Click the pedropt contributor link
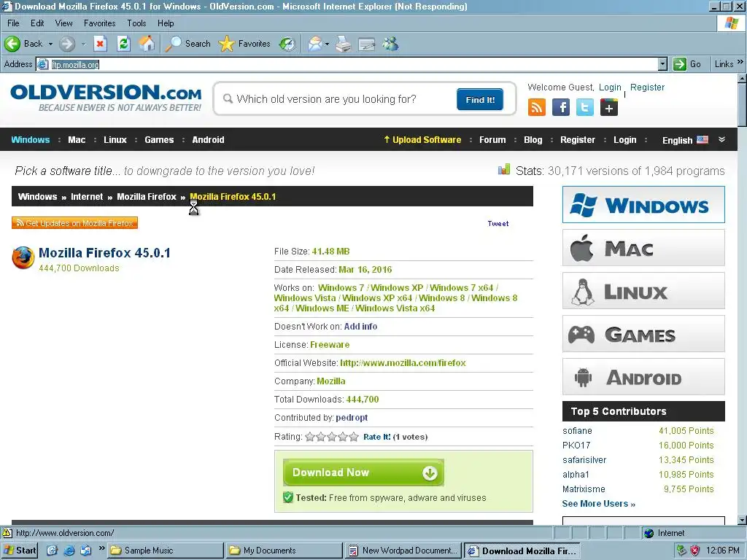The height and width of the screenshot is (560, 747). [x=352, y=418]
